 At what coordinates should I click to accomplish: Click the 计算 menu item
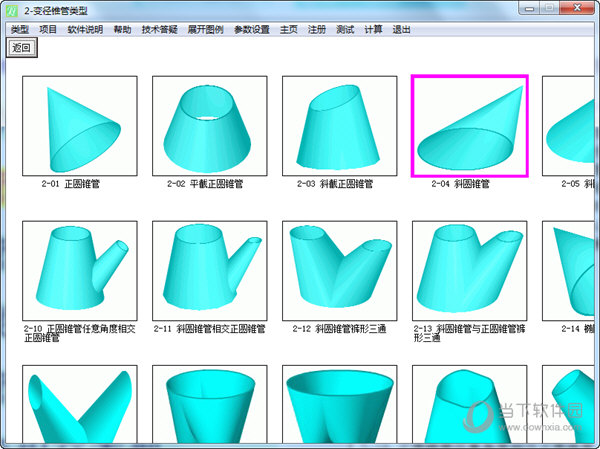tap(373, 29)
